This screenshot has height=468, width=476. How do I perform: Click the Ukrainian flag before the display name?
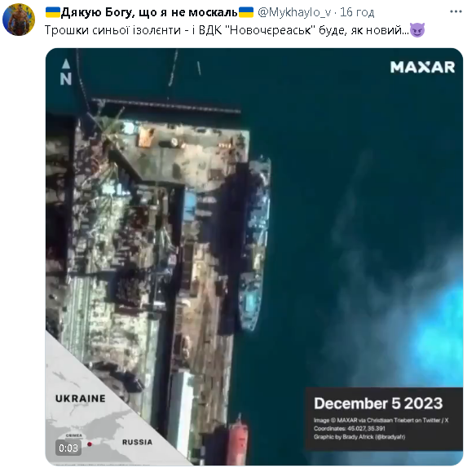(53, 12)
